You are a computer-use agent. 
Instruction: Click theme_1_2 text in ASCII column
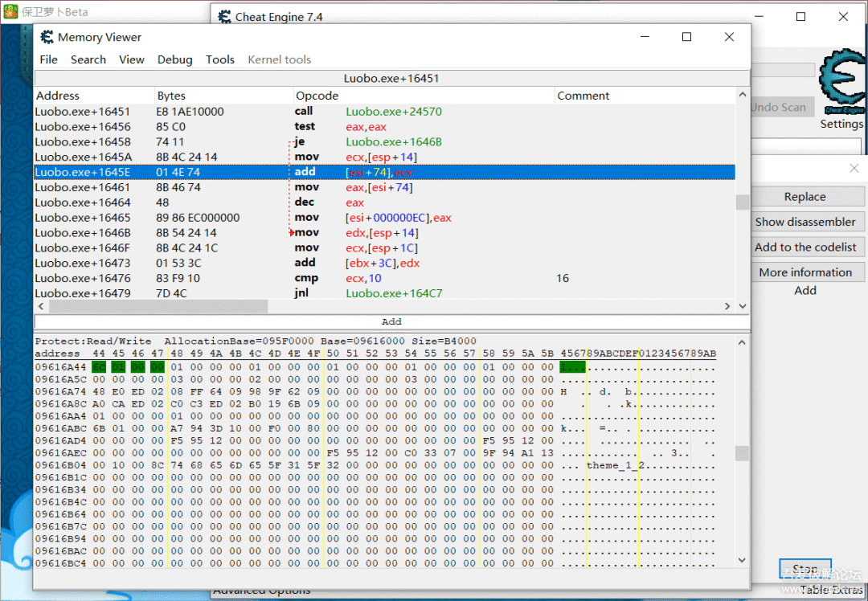[x=616, y=465]
